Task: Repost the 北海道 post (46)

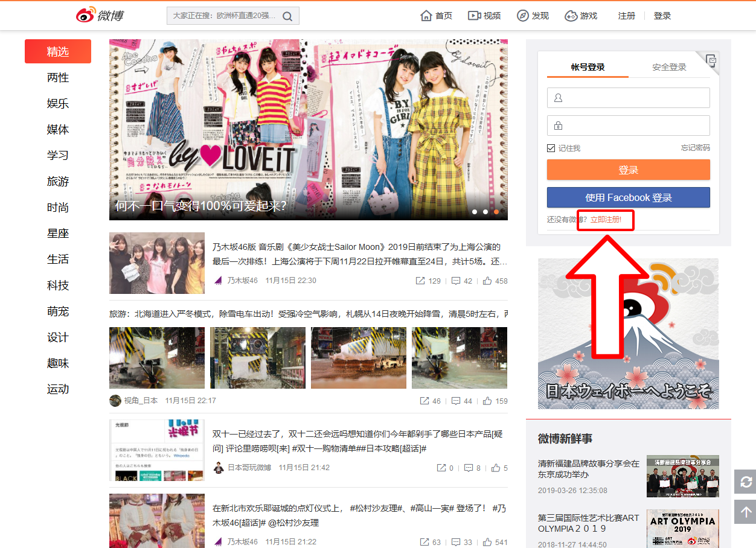Action: click(x=431, y=401)
